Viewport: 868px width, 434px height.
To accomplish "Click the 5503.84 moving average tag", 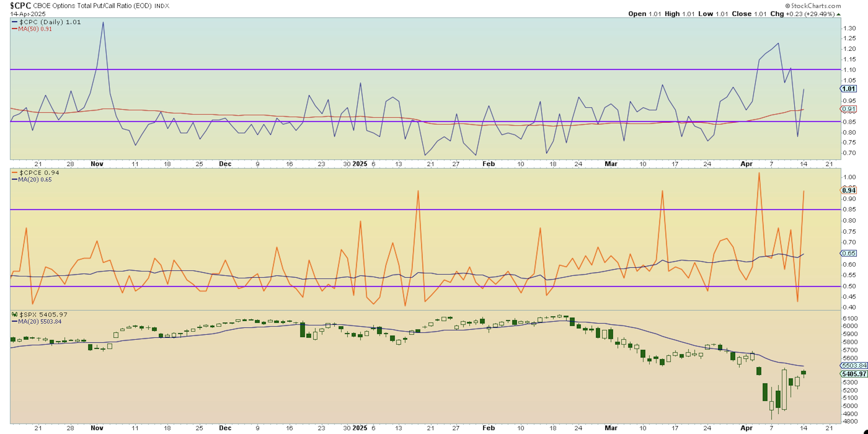I will 854,365.
